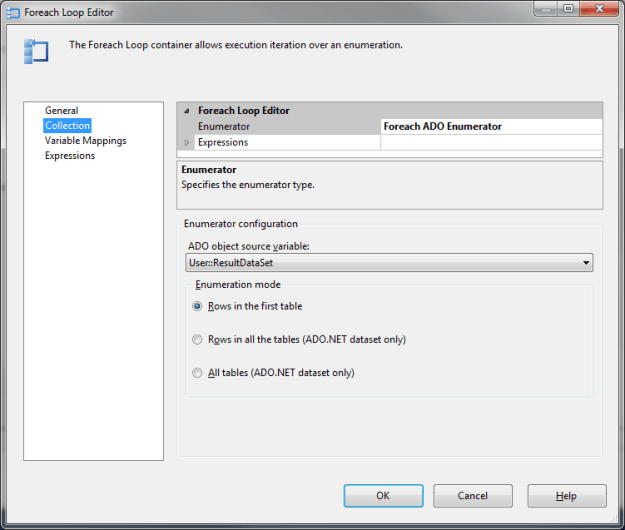Open ADO object source variable dropdown

tap(585, 263)
